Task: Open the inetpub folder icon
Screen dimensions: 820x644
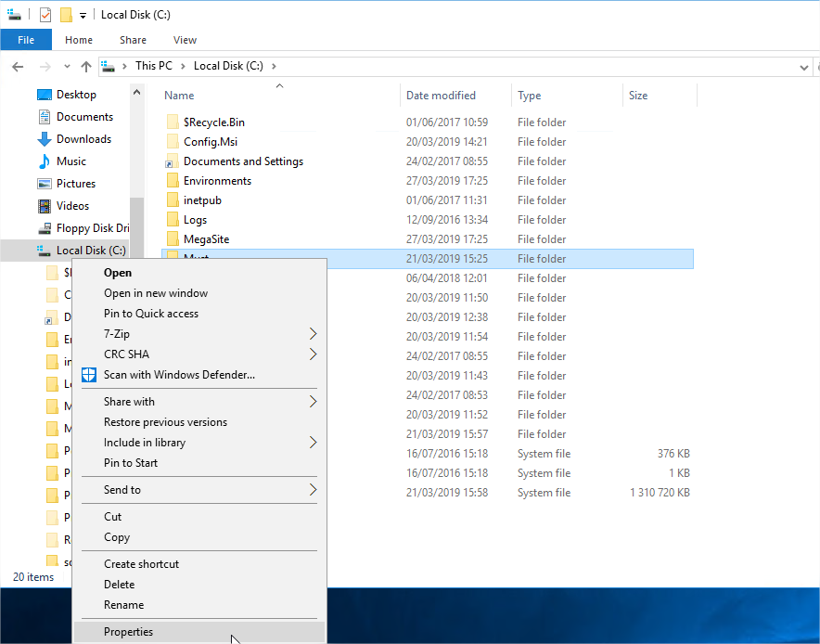Action: coord(172,200)
